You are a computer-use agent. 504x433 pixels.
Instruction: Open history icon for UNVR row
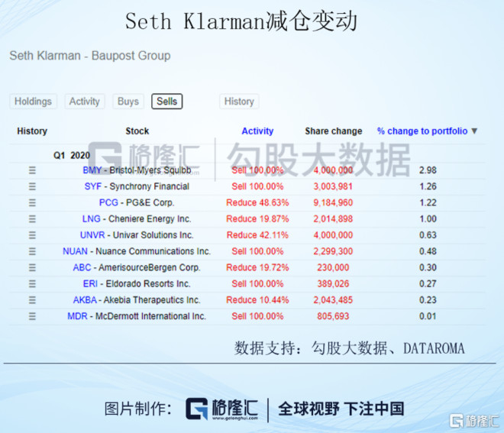click(x=32, y=235)
